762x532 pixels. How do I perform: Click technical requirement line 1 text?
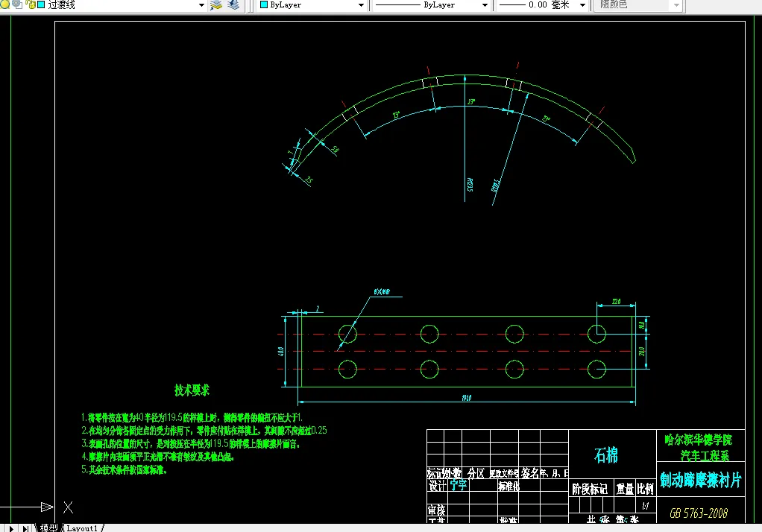point(192,417)
